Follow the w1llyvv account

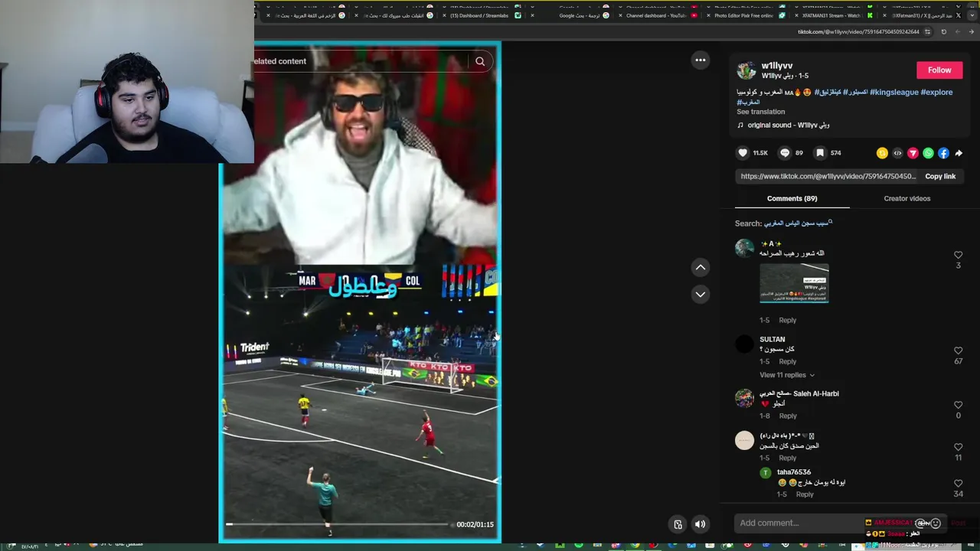pyautogui.click(x=939, y=70)
